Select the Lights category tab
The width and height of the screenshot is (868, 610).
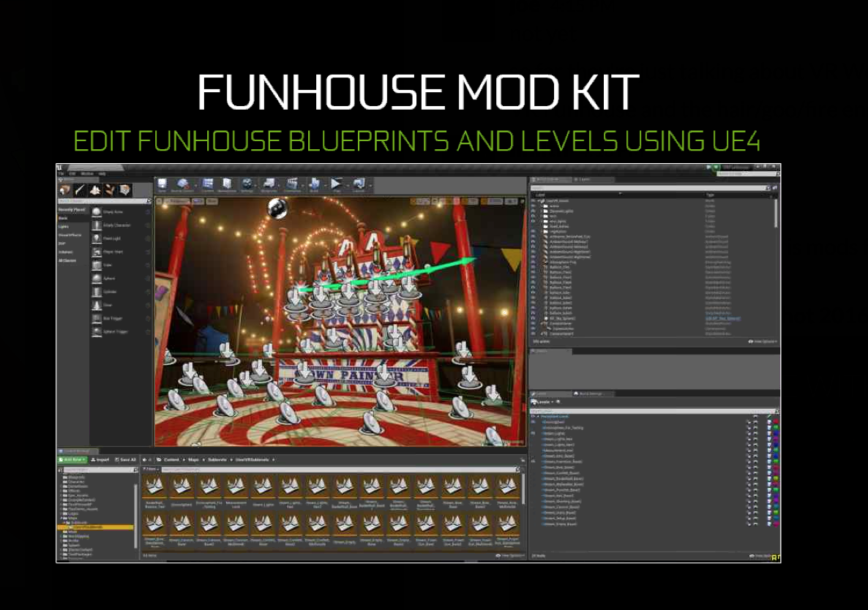click(63, 227)
